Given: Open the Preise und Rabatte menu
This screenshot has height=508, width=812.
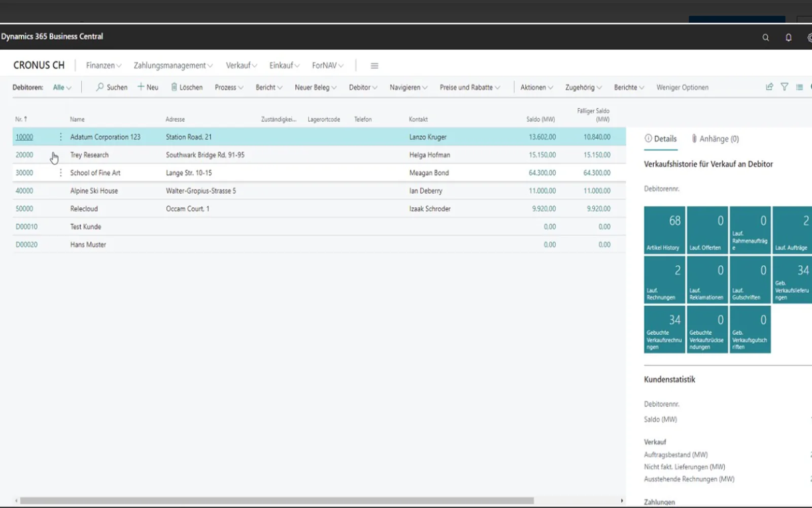Looking at the screenshot, I should click(470, 87).
